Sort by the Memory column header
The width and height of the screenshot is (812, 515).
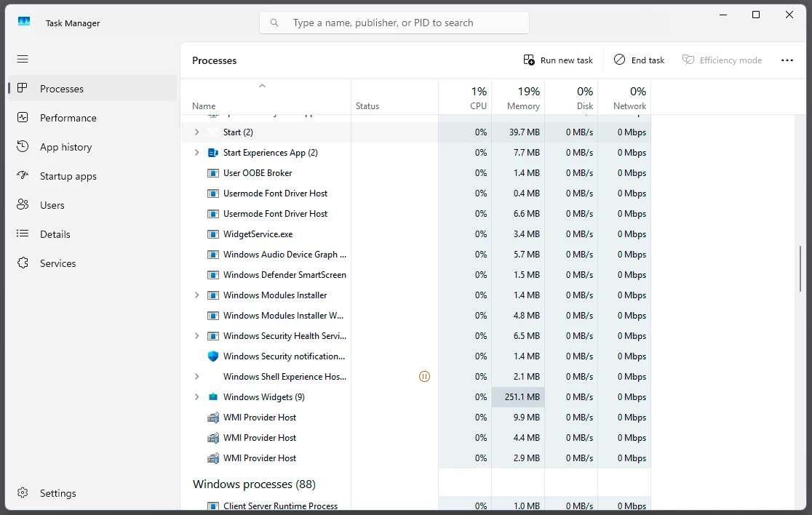(518, 97)
